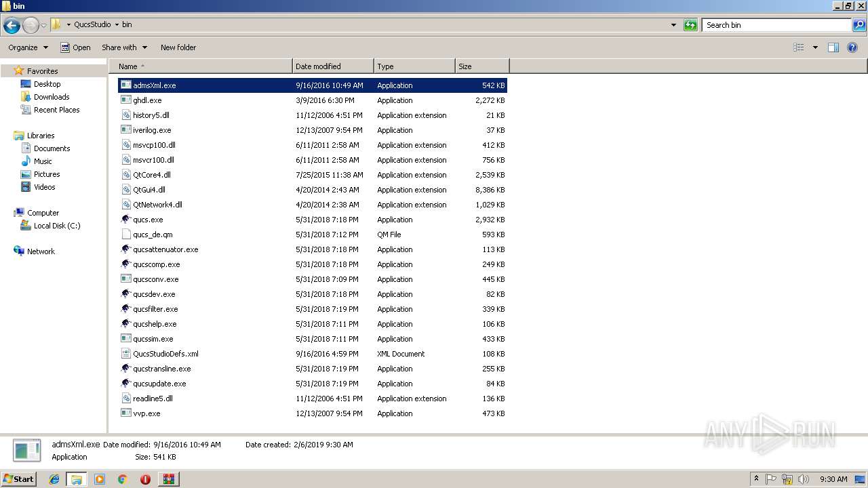Click bin in the address breadcrumb
868x488 pixels.
pyautogui.click(x=127, y=24)
